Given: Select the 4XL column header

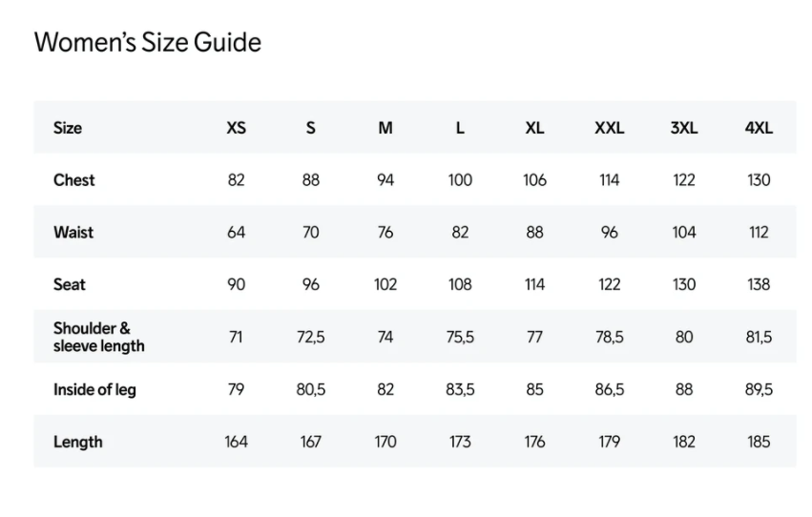Looking at the screenshot, I should tap(759, 128).
